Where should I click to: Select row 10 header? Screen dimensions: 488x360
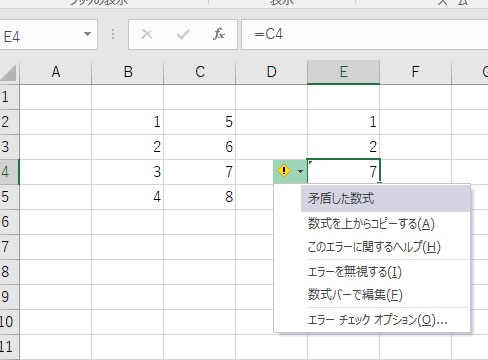[x=9, y=322]
